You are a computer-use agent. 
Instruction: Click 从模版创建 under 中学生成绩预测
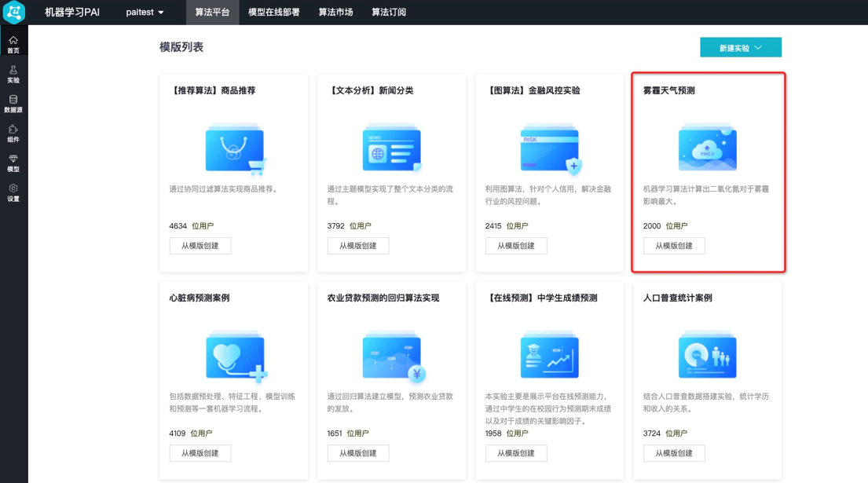point(516,453)
